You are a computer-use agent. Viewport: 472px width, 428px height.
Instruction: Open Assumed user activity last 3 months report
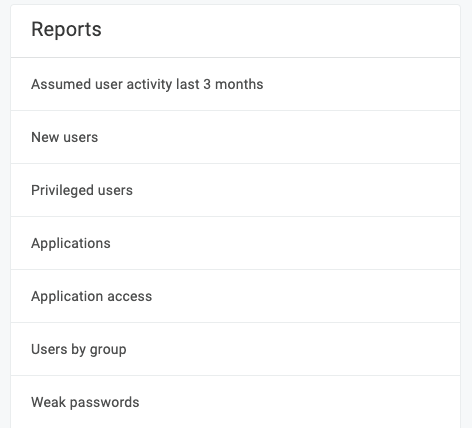click(x=235, y=84)
